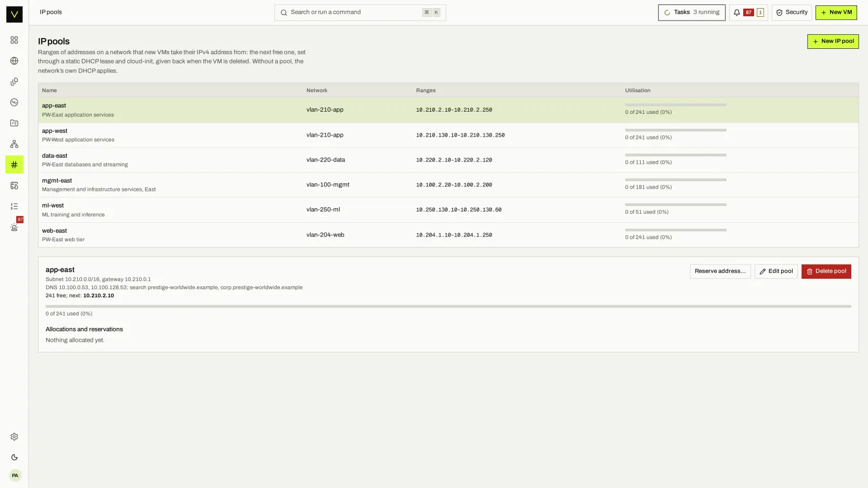Open the globe icon in the sidebar
This screenshot has height=488, width=868.
14,61
